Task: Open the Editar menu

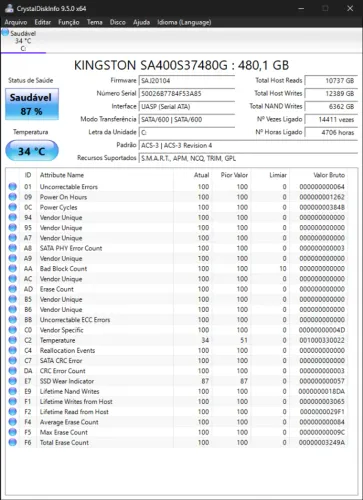Action: point(43,22)
